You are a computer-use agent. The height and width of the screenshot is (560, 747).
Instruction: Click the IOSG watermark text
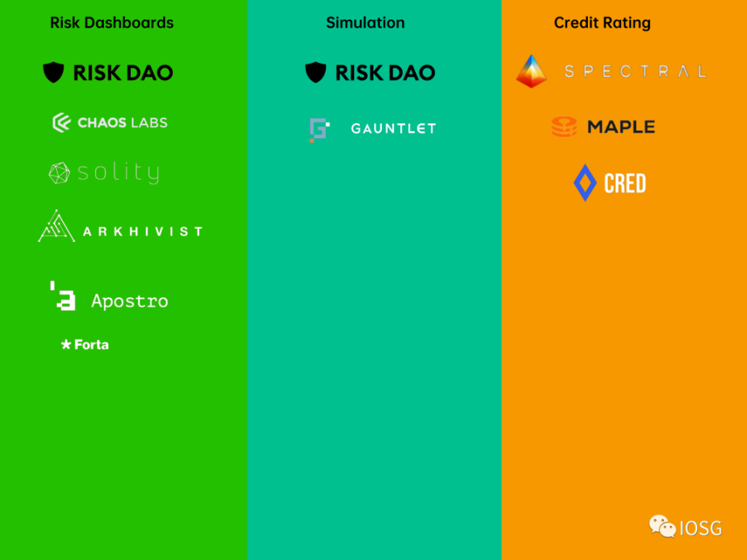(701, 528)
